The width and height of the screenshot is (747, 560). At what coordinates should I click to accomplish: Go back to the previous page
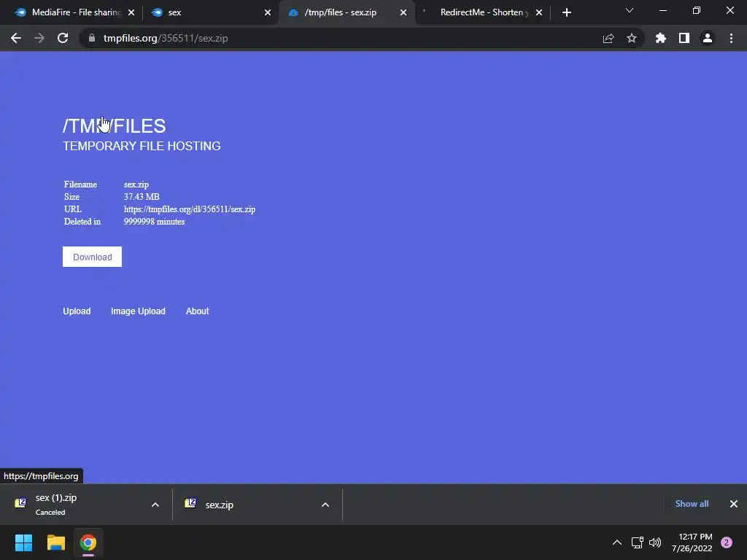16,38
